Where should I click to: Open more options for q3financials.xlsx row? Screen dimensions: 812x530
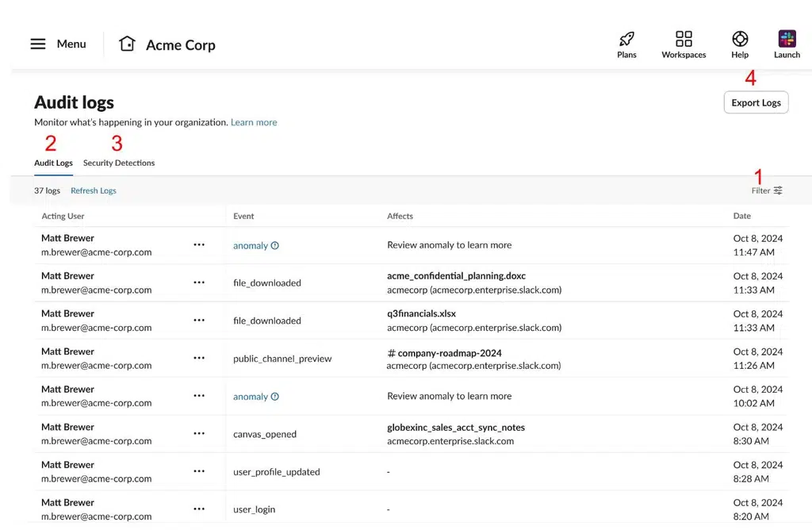(x=199, y=321)
